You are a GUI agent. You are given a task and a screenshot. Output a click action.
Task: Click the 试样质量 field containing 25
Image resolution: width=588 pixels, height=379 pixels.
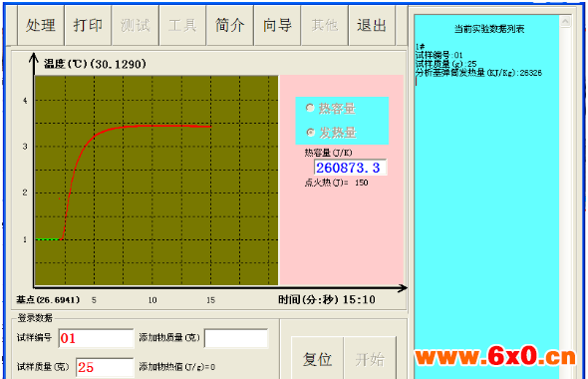[x=105, y=367]
